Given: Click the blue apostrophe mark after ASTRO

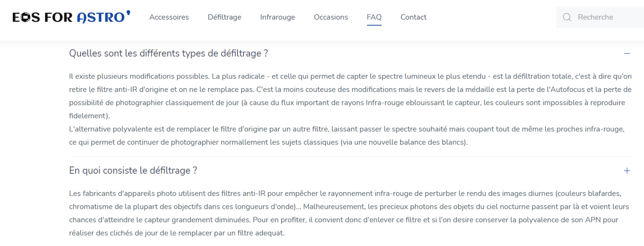Looking at the screenshot, I should [128, 13].
